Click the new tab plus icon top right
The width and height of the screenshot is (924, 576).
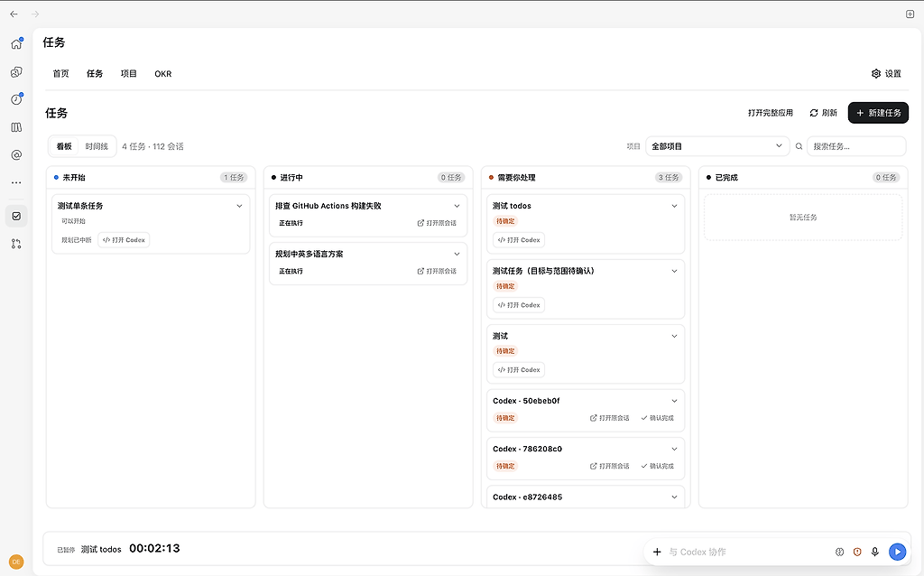pyautogui.click(x=910, y=14)
